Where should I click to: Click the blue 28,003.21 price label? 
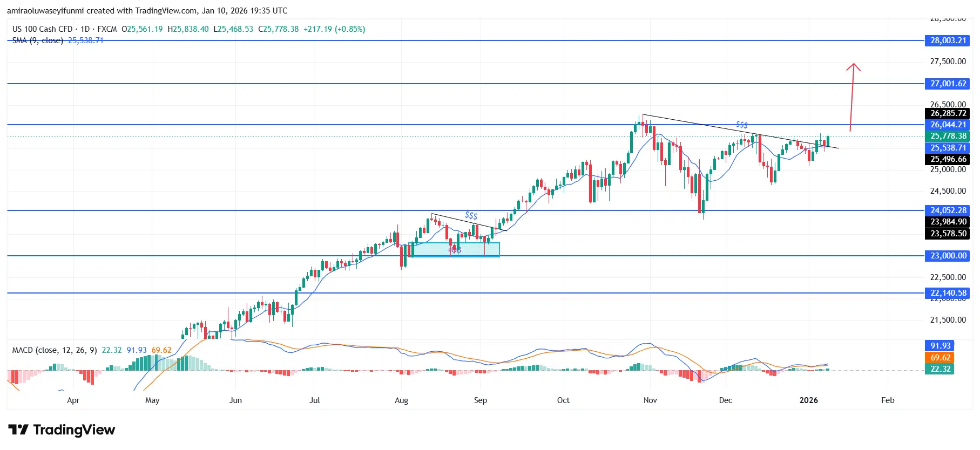pos(948,40)
